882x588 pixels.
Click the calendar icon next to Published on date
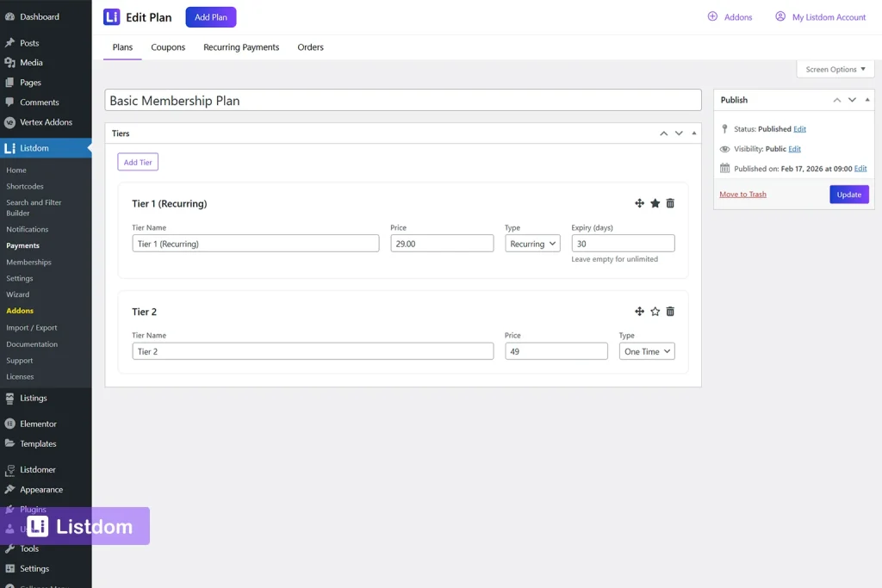click(x=724, y=168)
